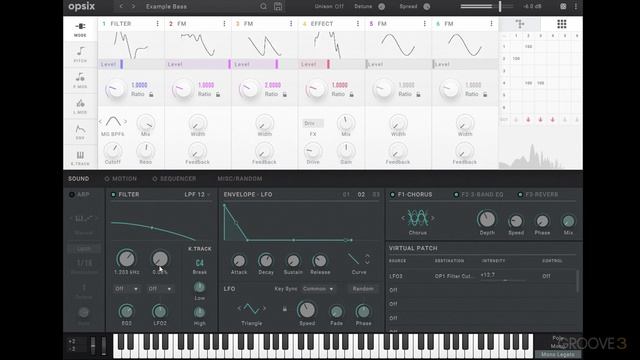
Task: Click the Example Bass preset name
Action: 167,7
